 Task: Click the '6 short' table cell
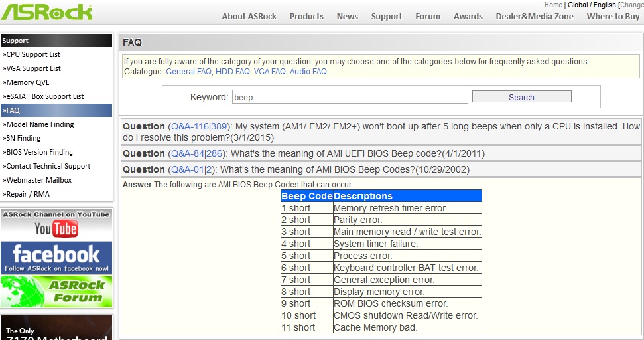pos(306,268)
